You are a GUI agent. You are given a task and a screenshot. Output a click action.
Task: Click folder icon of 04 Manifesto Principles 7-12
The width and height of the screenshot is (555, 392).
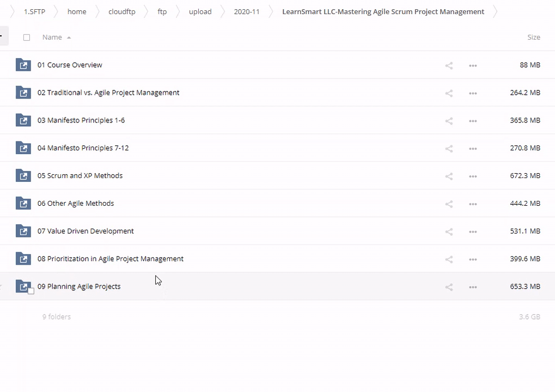click(x=23, y=148)
